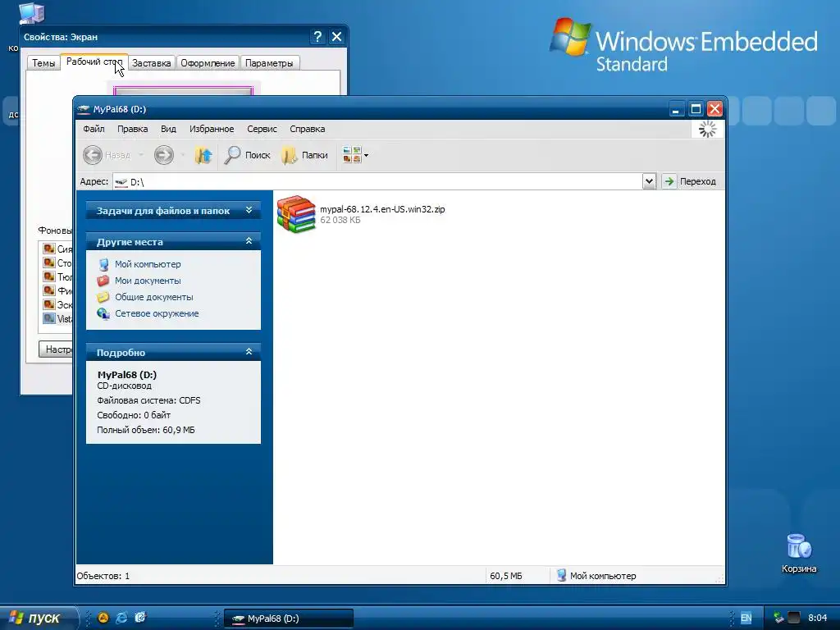Click the computer icon at desktop top-left
Viewport: 840px width, 630px height.
[31, 11]
